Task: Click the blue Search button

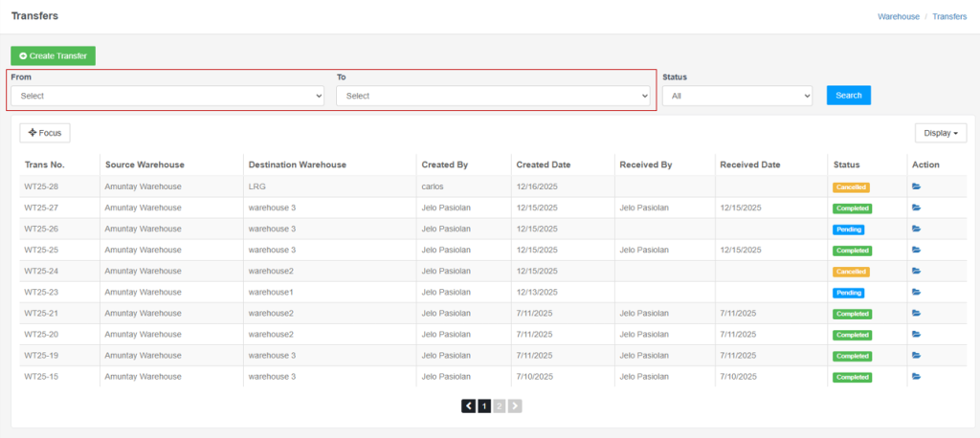Action: click(x=848, y=96)
